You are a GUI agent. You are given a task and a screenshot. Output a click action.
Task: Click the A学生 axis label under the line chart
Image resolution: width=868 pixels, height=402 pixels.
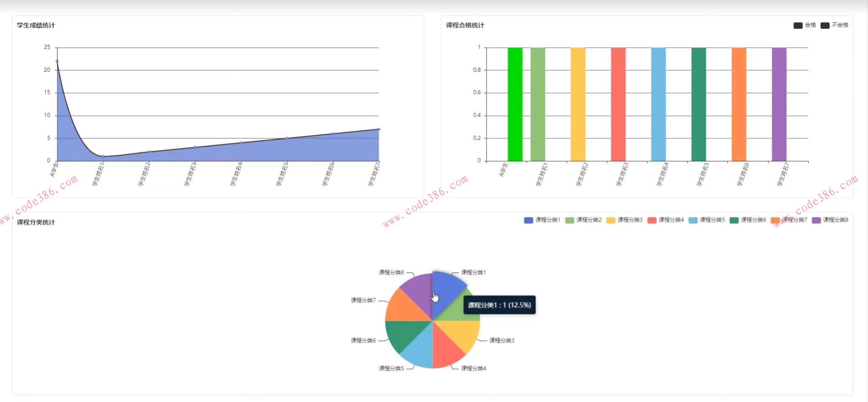[x=54, y=169]
